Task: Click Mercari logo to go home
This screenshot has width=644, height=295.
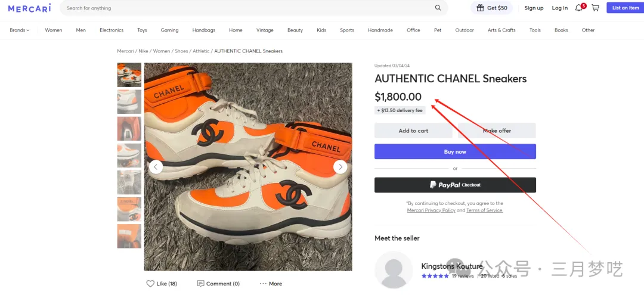Action: coord(30,8)
